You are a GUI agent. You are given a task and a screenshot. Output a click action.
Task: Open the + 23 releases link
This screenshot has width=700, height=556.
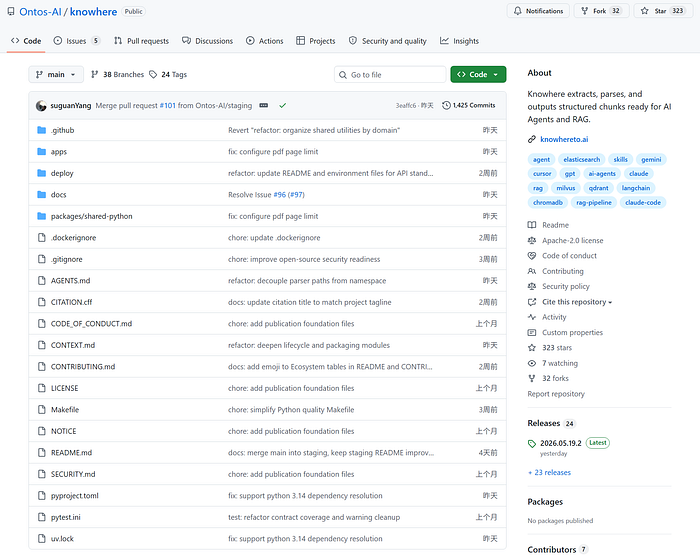[550, 472]
